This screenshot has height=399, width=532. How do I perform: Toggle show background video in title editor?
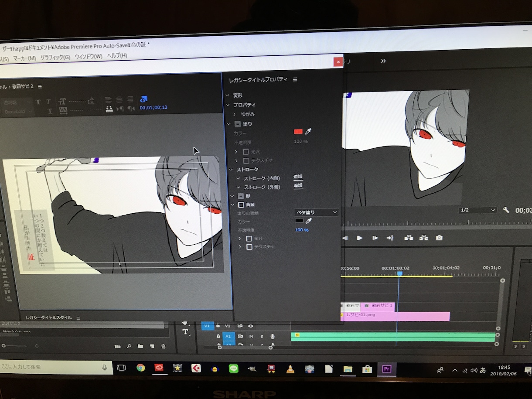pyautogui.click(x=143, y=99)
